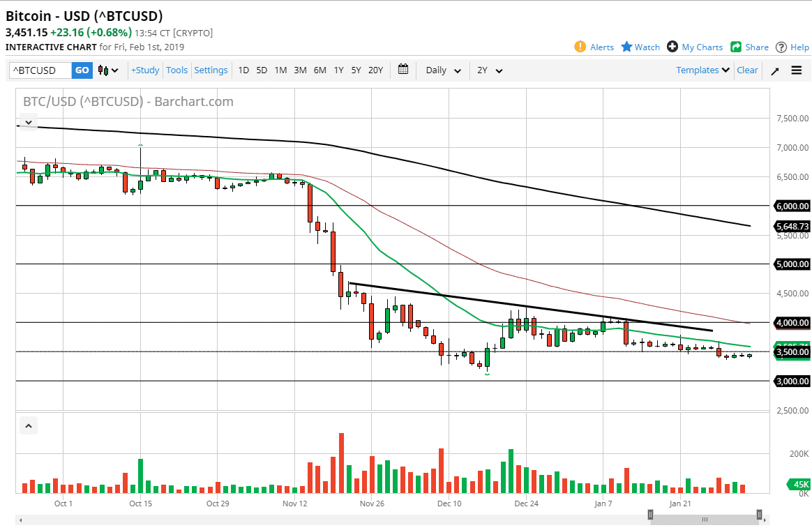Open Help with the question mark icon

[x=781, y=47]
